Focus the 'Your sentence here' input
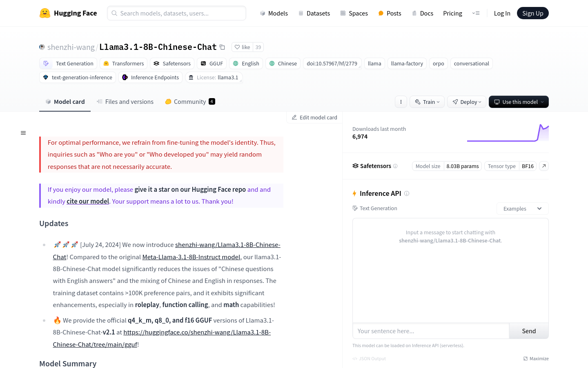The width and height of the screenshot is (588, 368). (x=431, y=331)
